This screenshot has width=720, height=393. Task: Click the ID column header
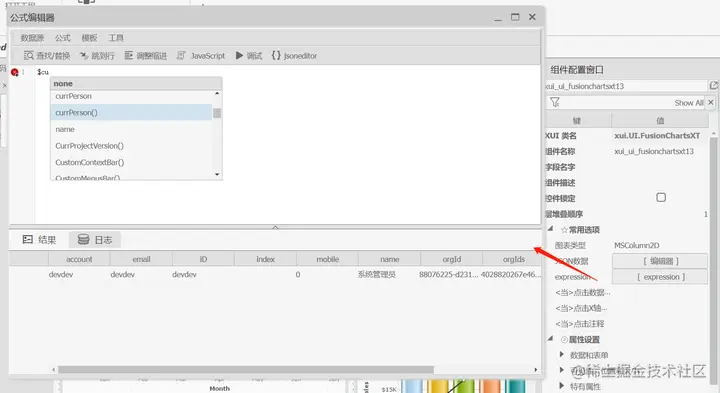tap(203, 259)
